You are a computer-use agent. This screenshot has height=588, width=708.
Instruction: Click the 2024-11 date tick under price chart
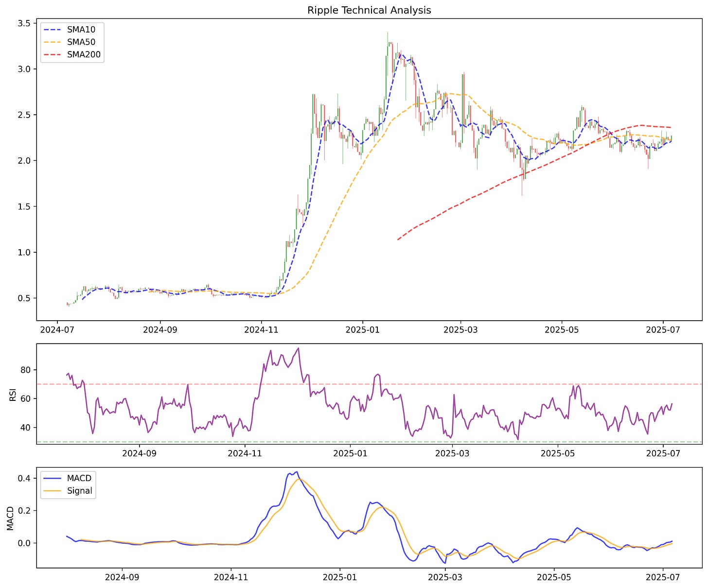pyautogui.click(x=262, y=330)
